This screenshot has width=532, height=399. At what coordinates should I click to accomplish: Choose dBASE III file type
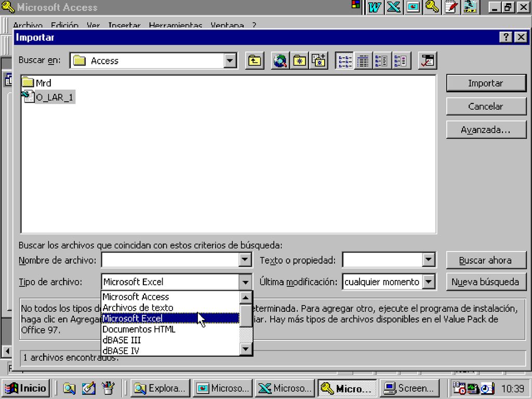(x=170, y=340)
